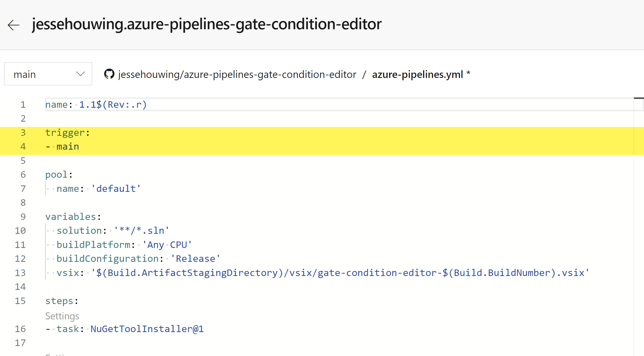
Task: Click the NuGetToolInstaller@1 task name
Action: click(x=147, y=329)
